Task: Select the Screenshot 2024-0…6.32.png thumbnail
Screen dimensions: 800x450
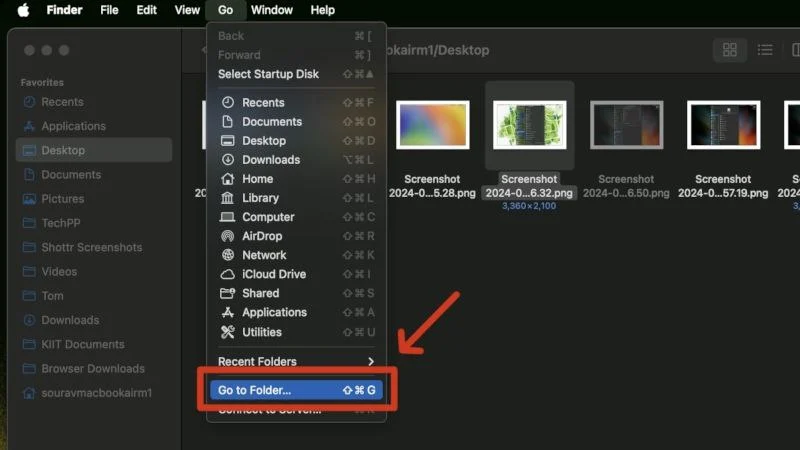Action: click(x=529, y=125)
